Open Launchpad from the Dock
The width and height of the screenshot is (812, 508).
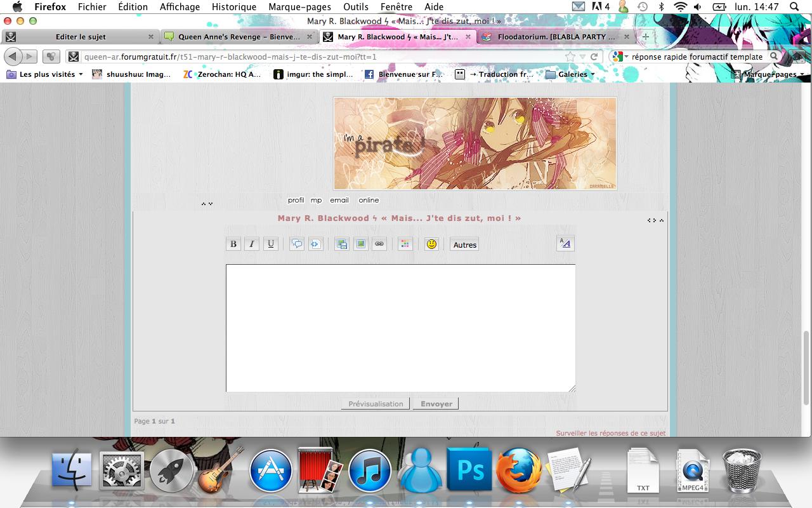point(171,471)
